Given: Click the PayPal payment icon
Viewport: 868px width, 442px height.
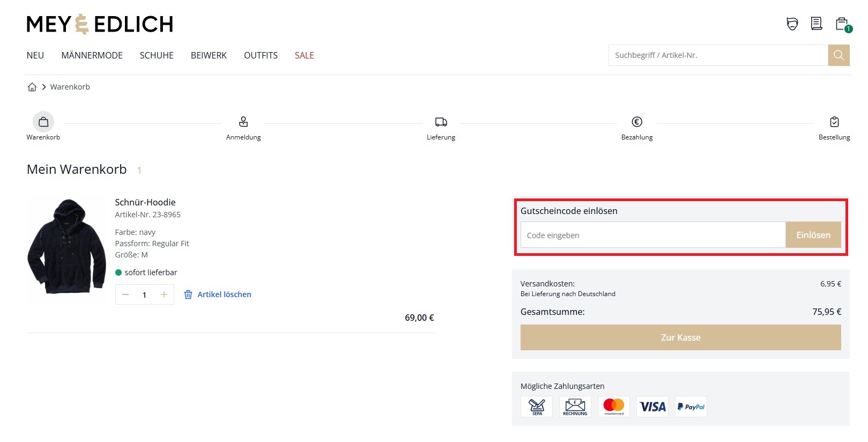Looking at the screenshot, I should (x=691, y=407).
